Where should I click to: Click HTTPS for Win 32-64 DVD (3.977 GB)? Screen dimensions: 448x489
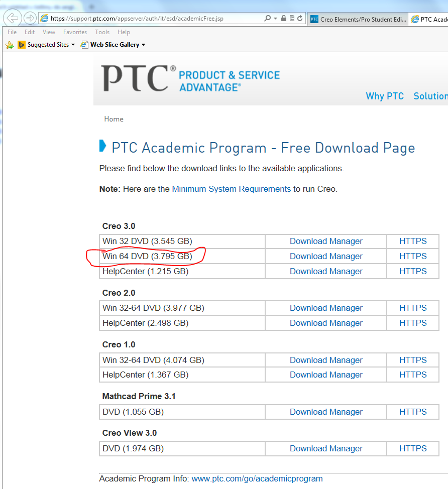[413, 308]
